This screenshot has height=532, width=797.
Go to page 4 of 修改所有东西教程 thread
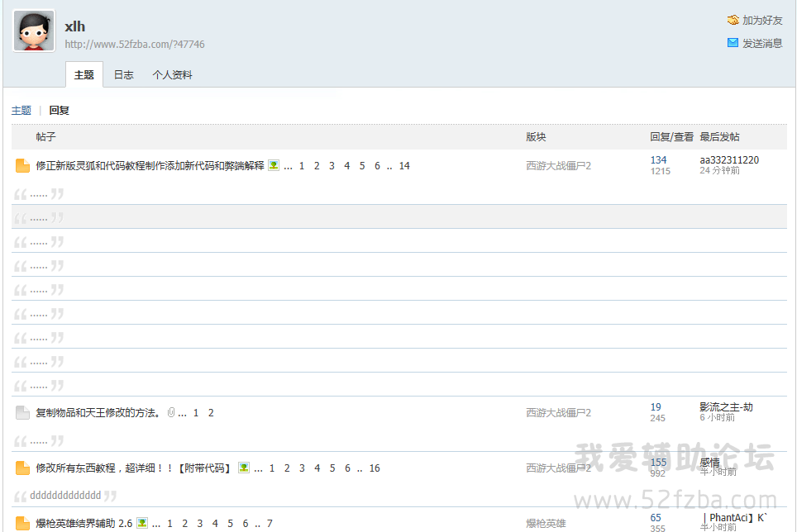[317, 468]
